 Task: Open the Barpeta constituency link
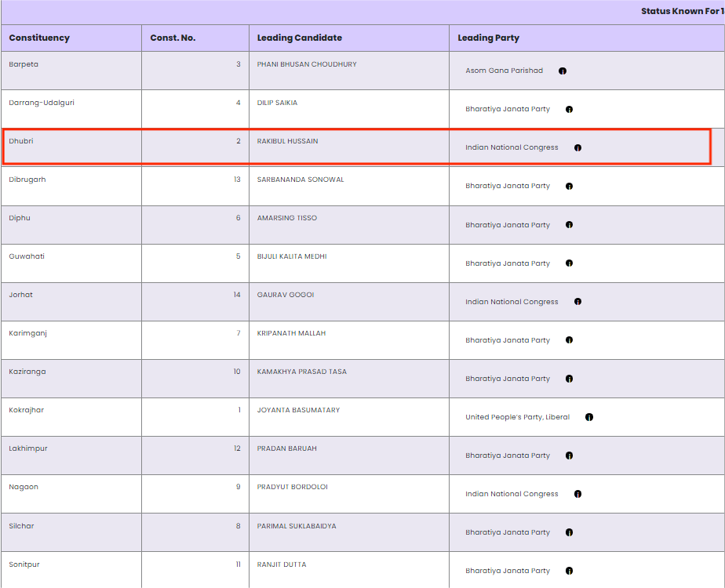coord(24,64)
